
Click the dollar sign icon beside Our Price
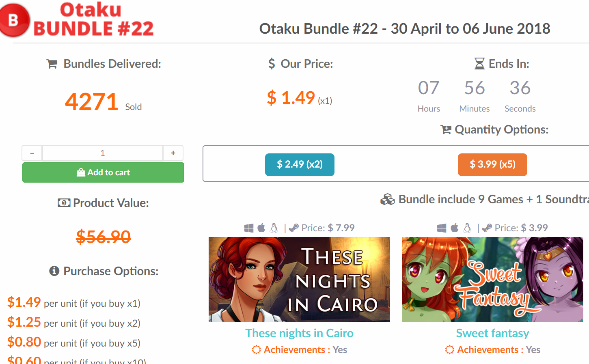click(x=272, y=64)
